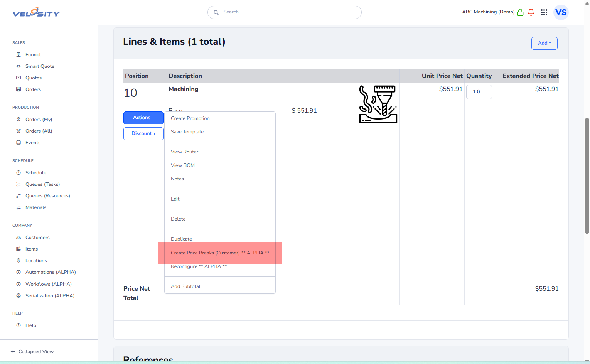Viewport: 590px width, 364px height.
Task: Select Create Price Breaks (Customer) menu item
Action: tap(220, 253)
